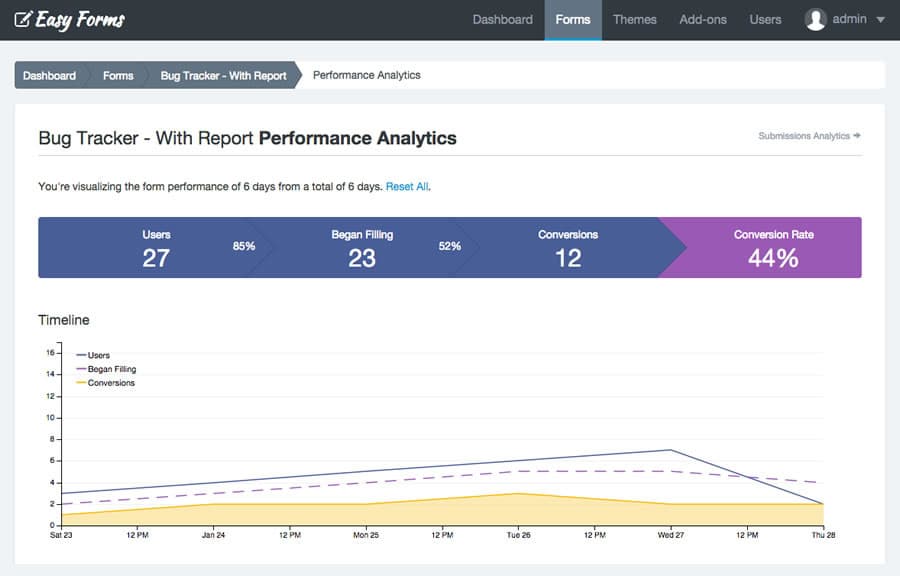This screenshot has width=900, height=576.
Task: Toggle the Users series in chart legend
Action: (x=98, y=355)
